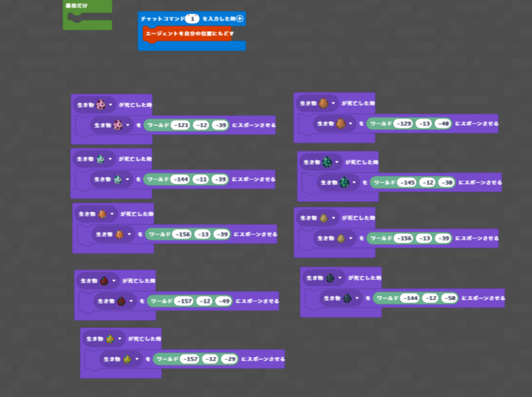Click tan egg icon in its 'が死亡した時' header

324,218
